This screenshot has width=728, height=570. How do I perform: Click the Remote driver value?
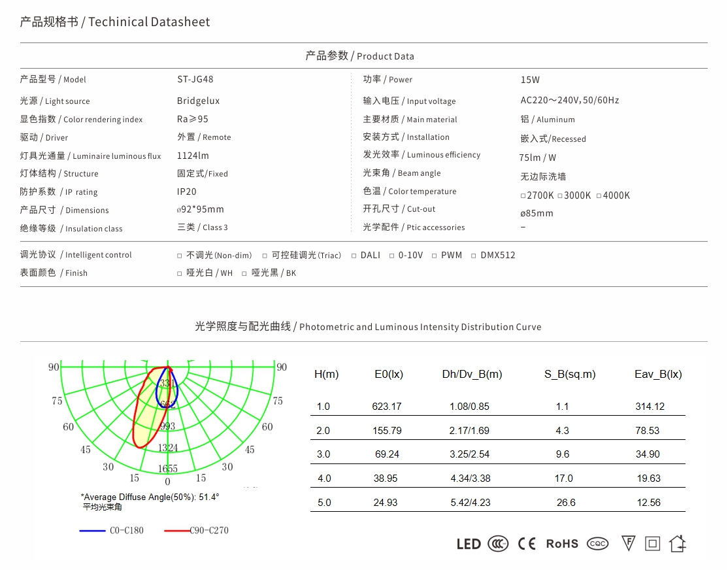[x=204, y=137]
